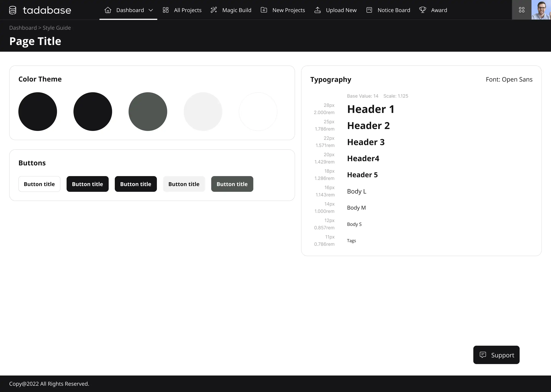Viewport: 551px width, 392px height.
Task: Click the All Projects grid icon
Action: pyautogui.click(x=165, y=10)
